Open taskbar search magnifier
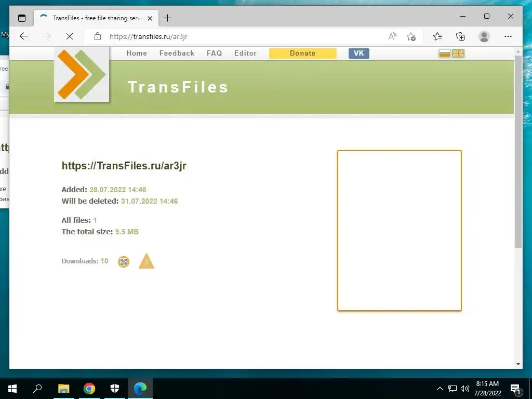Image resolution: width=532 pixels, height=399 pixels. click(x=37, y=389)
